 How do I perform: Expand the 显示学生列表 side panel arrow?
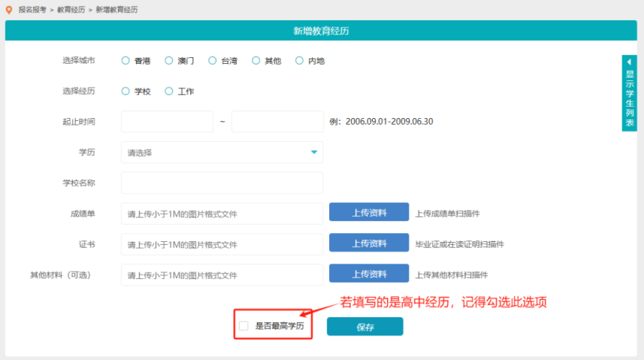629,62
